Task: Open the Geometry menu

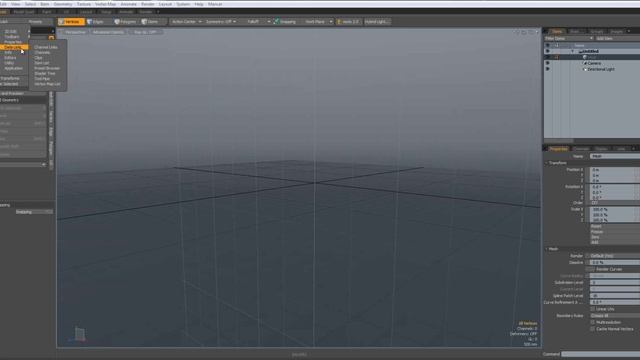Action: tap(63, 4)
